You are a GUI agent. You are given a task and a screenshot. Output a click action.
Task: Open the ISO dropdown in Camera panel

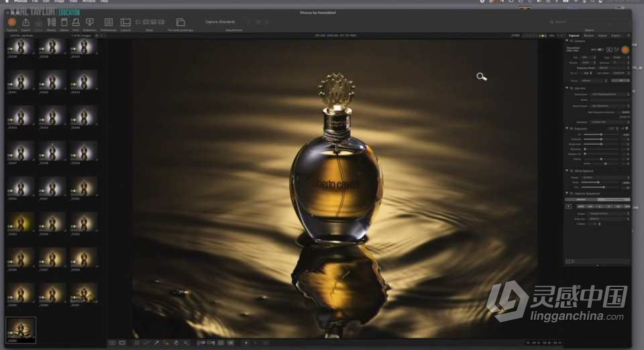tap(588, 58)
